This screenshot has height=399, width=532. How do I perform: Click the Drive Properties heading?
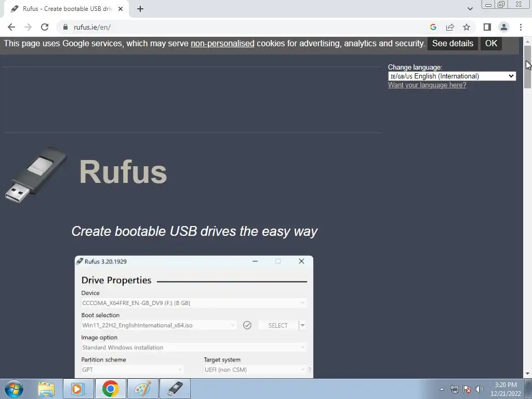(116, 280)
